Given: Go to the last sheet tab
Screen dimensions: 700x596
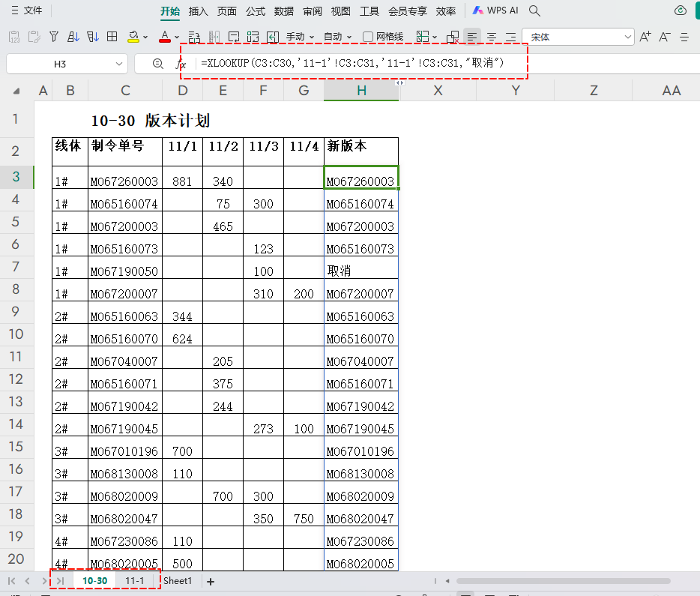Looking at the screenshot, I should point(60,581).
